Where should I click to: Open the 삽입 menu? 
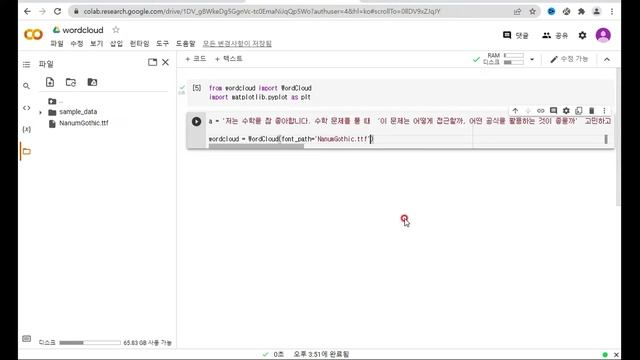pyautogui.click(x=116, y=43)
